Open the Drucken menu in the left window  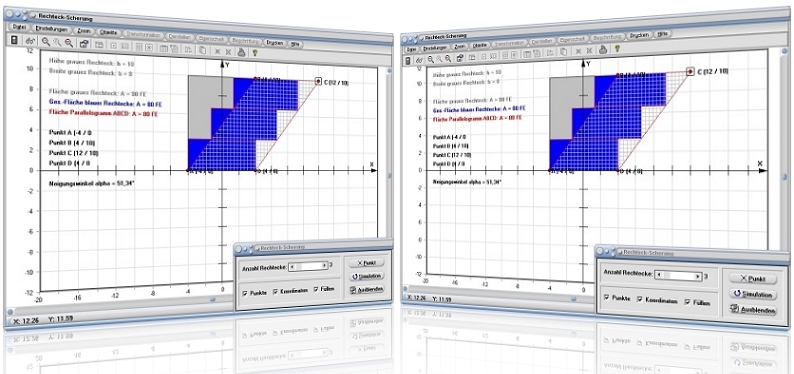[x=274, y=43]
